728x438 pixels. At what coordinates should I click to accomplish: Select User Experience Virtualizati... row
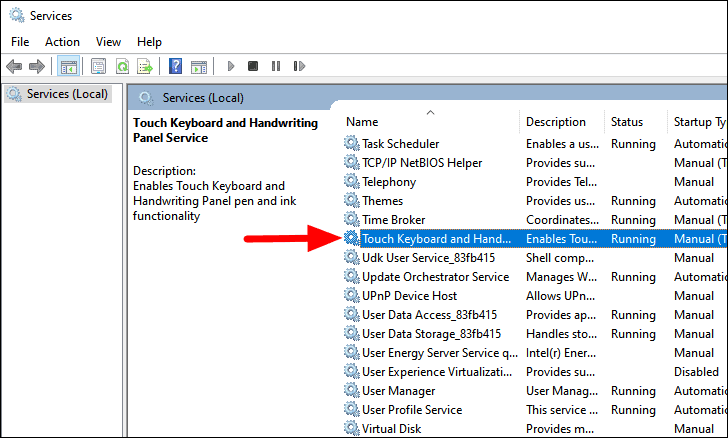[x=535, y=372]
